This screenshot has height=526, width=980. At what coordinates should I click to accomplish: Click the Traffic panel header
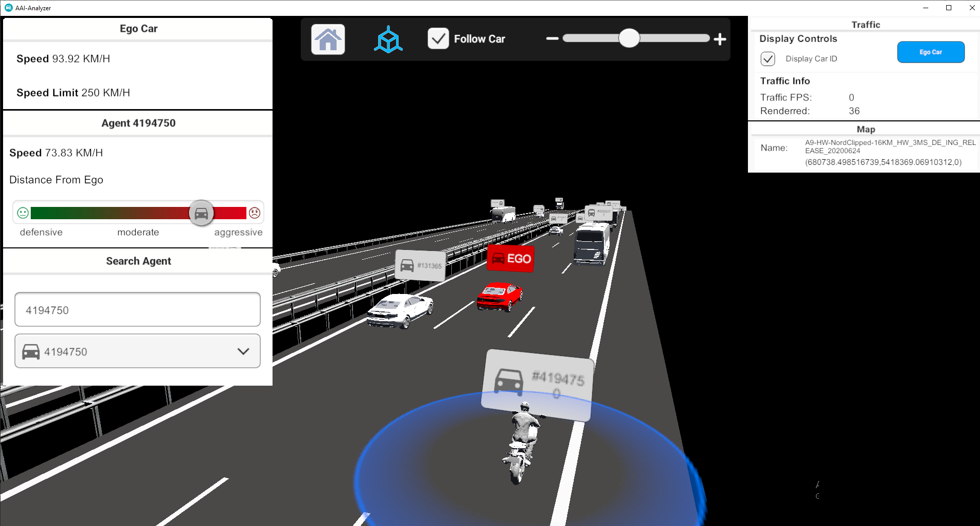pos(865,25)
